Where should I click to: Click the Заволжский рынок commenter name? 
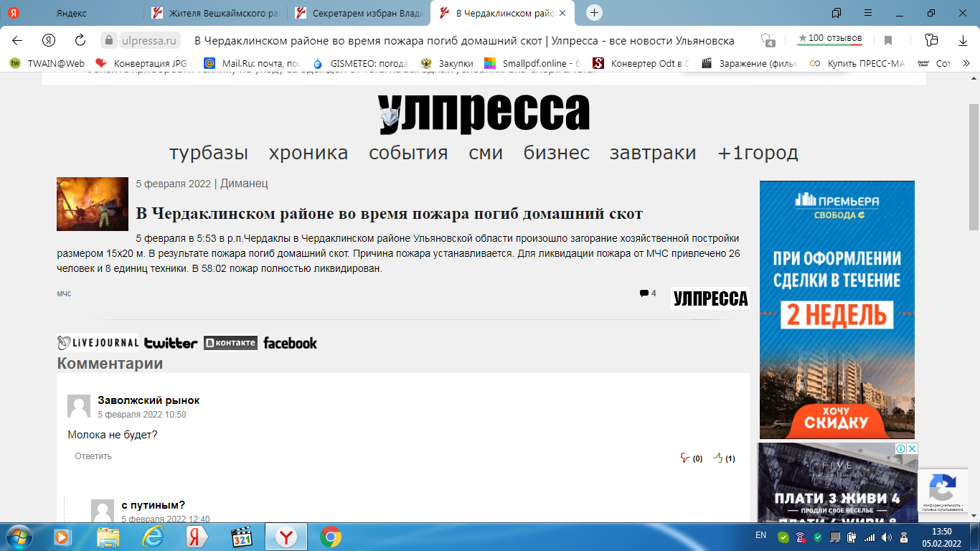click(x=149, y=400)
